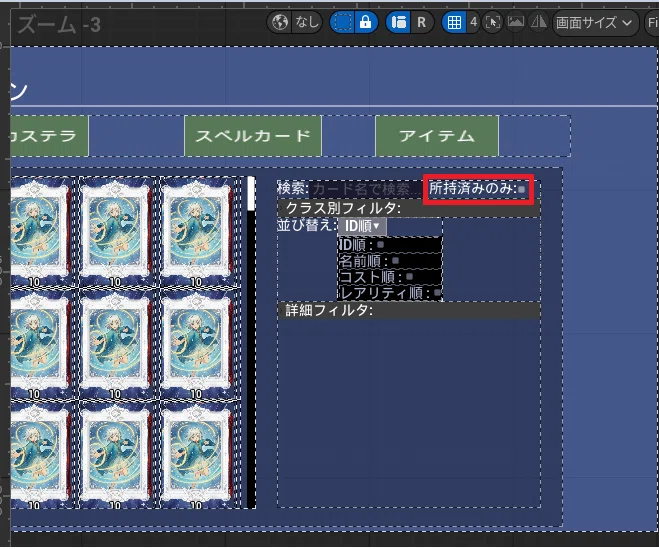The height and width of the screenshot is (549, 659).
Task: Click the globe localization preview icon
Action: pos(280,22)
